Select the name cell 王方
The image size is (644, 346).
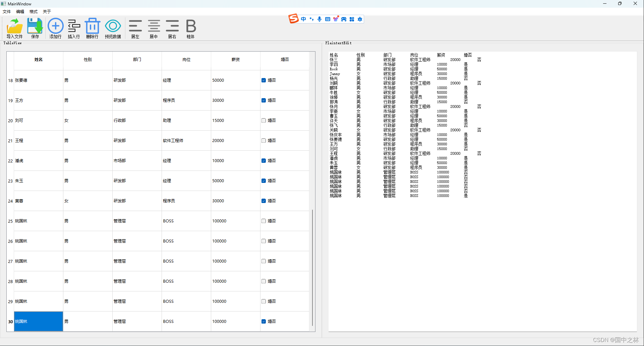click(x=39, y=100)
